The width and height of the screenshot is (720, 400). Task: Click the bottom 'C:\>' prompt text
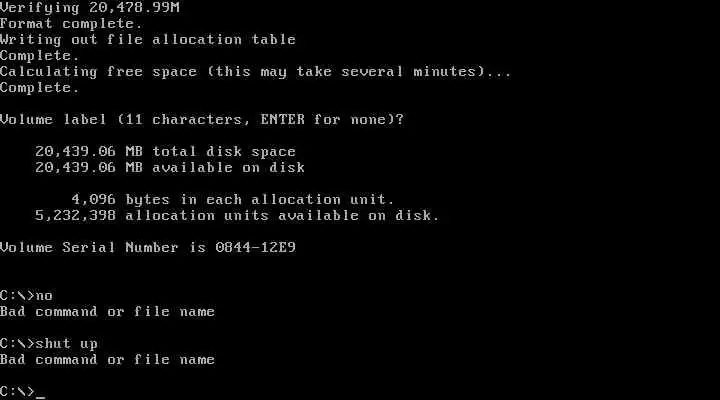point(17,392)
